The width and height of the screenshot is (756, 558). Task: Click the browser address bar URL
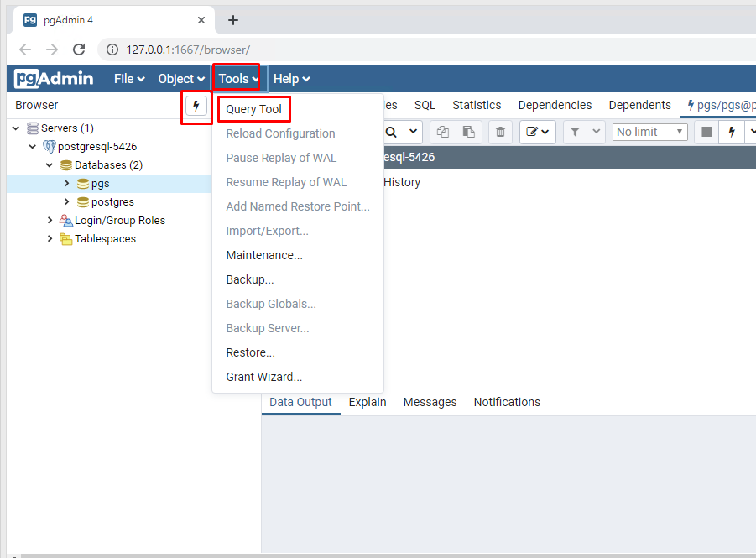point(188,50)
